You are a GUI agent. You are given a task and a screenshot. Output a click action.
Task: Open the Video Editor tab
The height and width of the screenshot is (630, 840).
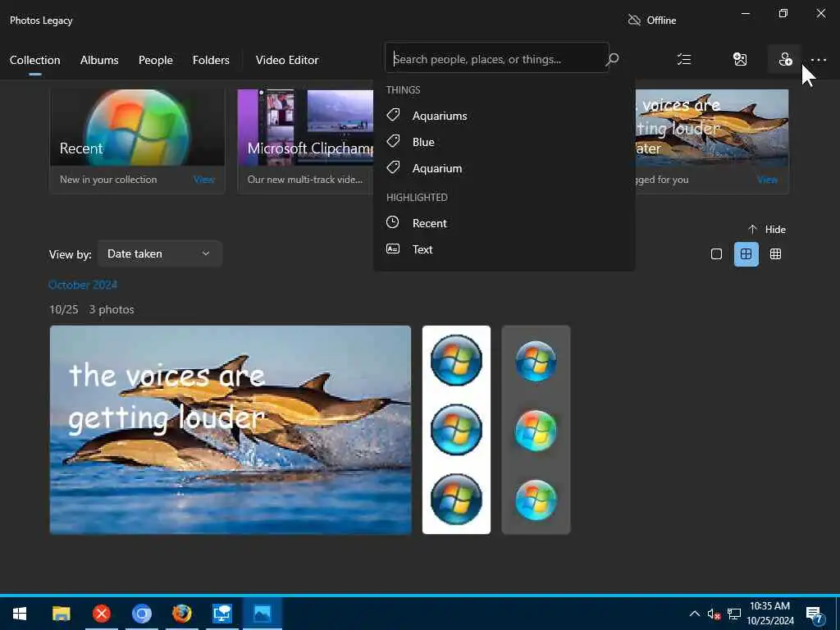point(287,60)
